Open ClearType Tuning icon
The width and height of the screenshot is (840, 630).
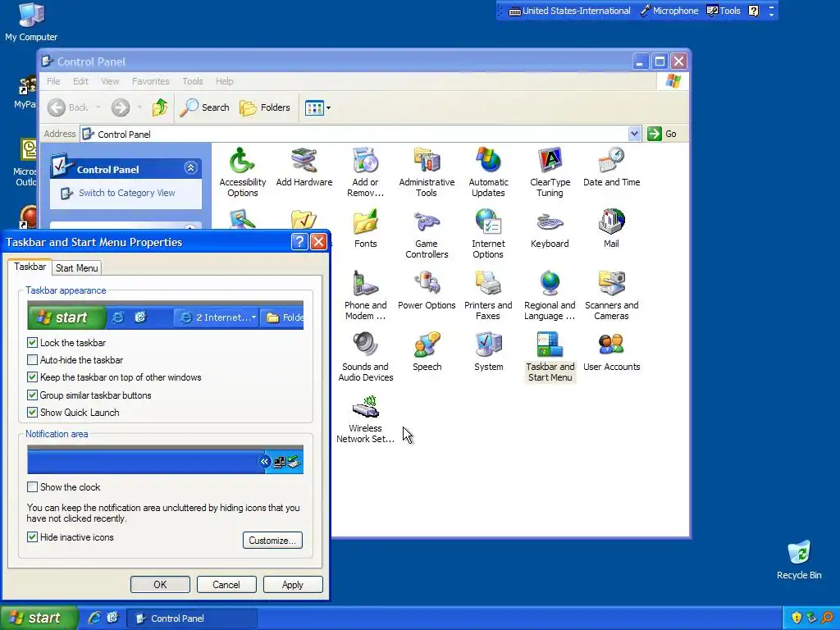550,171
